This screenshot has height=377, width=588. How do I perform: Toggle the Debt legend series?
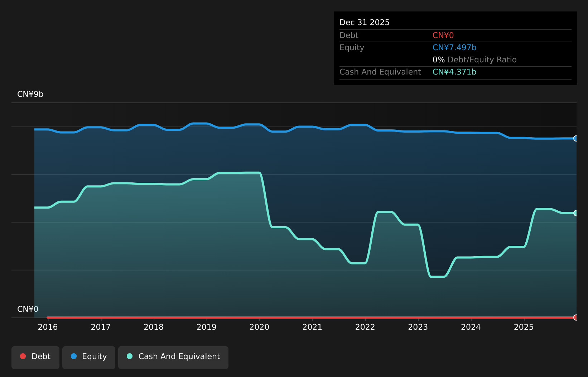(x=35, y=357)
